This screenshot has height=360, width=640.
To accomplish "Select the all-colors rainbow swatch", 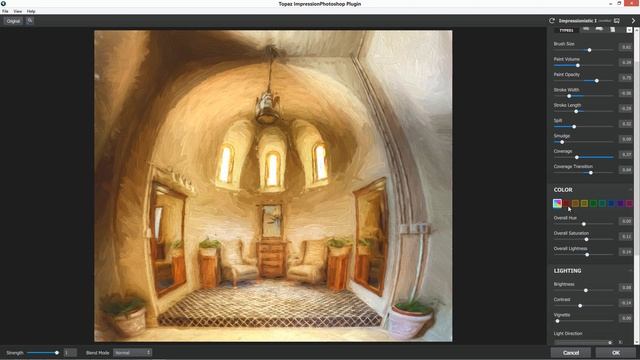I will point(557,203).
